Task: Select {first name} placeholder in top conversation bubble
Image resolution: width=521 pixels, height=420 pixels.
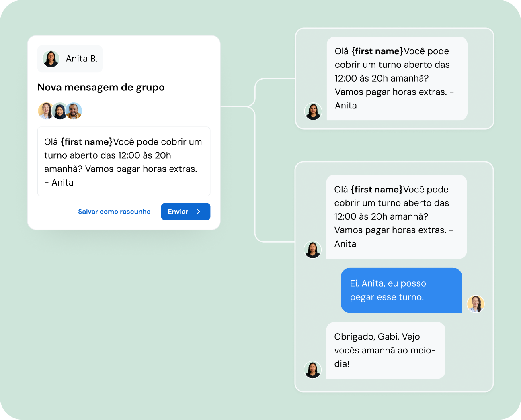Action: (x=377, y=51)
